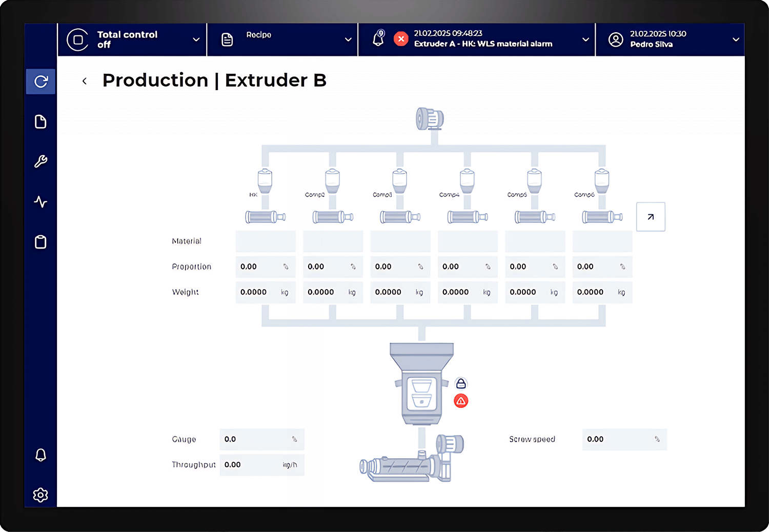Open the bell notifications icon in the sidebar
The height and width of the screenshot is (532, 769).
coord(41,455)
